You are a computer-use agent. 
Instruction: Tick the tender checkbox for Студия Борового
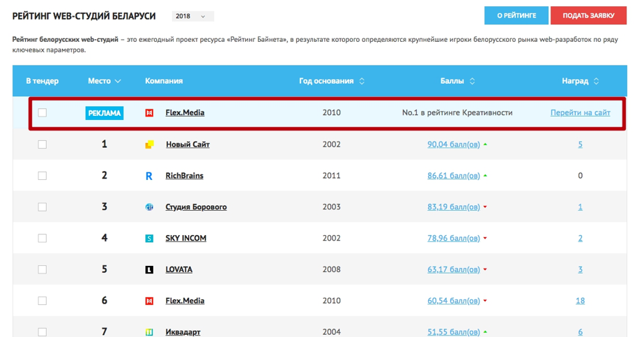pos(43,207)
